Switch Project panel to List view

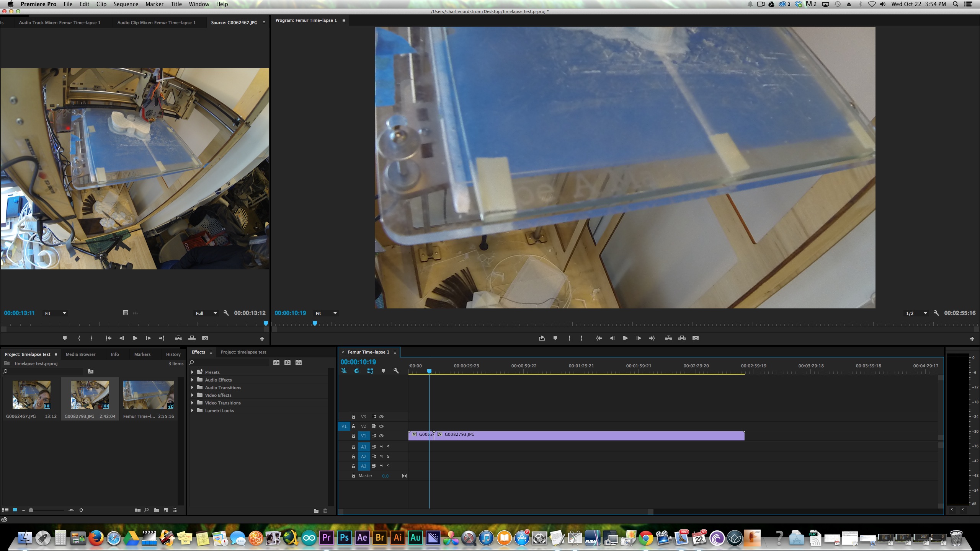(x=5, y=510)
